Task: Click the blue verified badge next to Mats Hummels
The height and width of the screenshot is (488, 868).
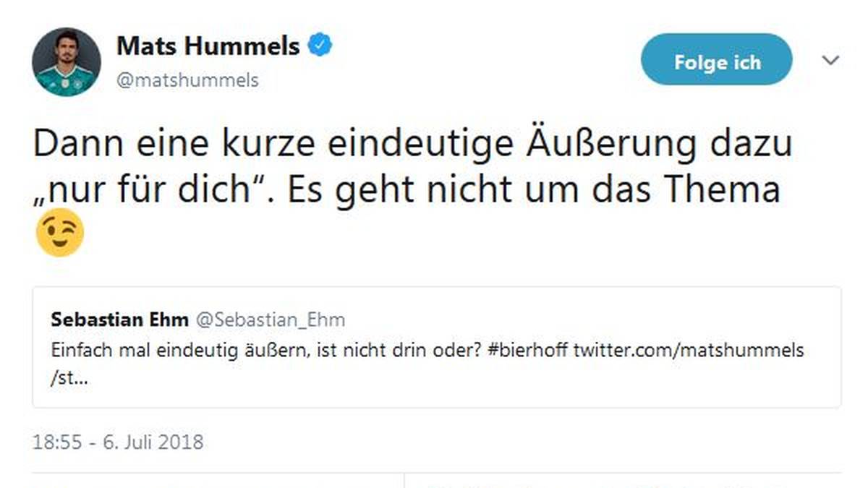Action: pyautogui.click(x=318, y=45)
